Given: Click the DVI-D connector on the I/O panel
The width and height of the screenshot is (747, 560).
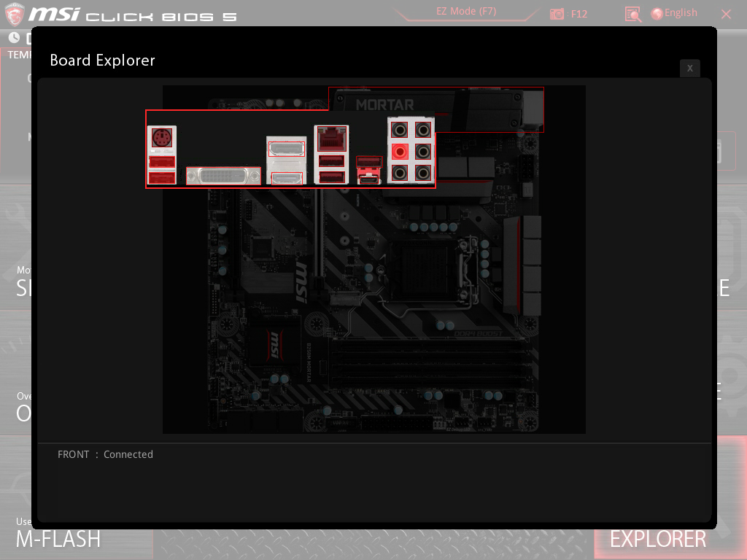Looking at the screenshot, I should point(223,176).
